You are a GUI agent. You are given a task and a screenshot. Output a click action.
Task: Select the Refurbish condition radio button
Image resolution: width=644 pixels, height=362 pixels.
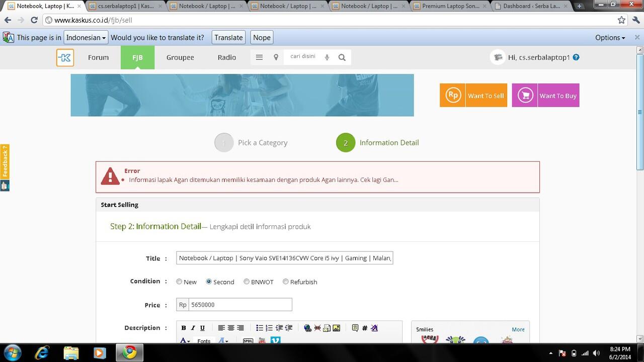(286, 282)
